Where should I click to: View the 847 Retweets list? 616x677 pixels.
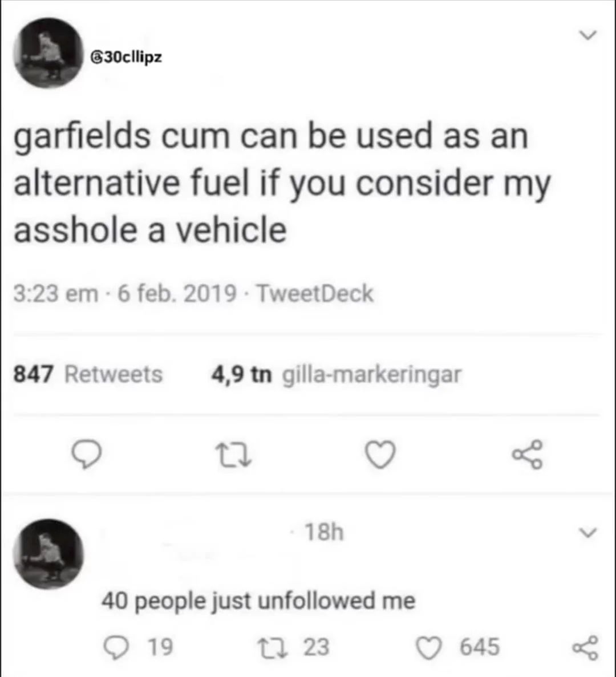click(x=88, y=374)
